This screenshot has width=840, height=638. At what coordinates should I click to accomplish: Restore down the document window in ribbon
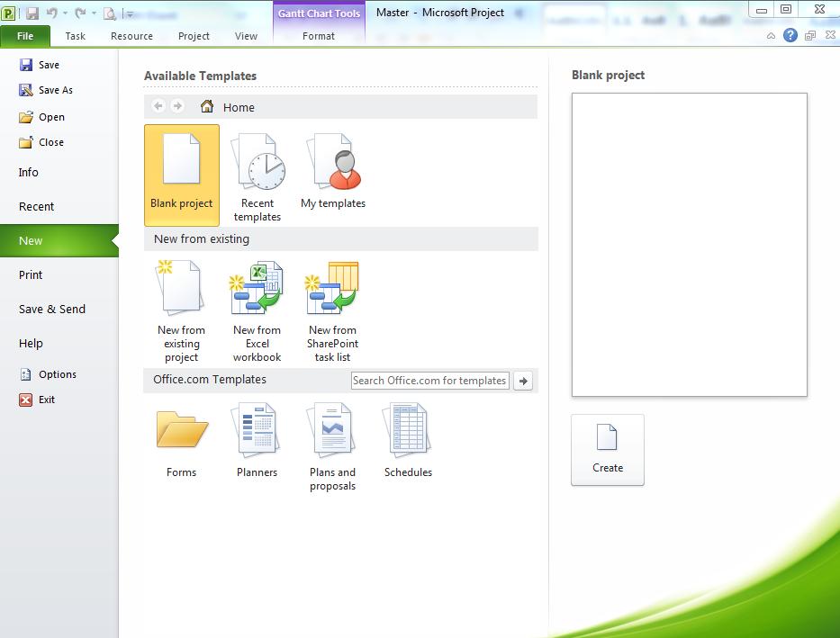click(810, 35)
